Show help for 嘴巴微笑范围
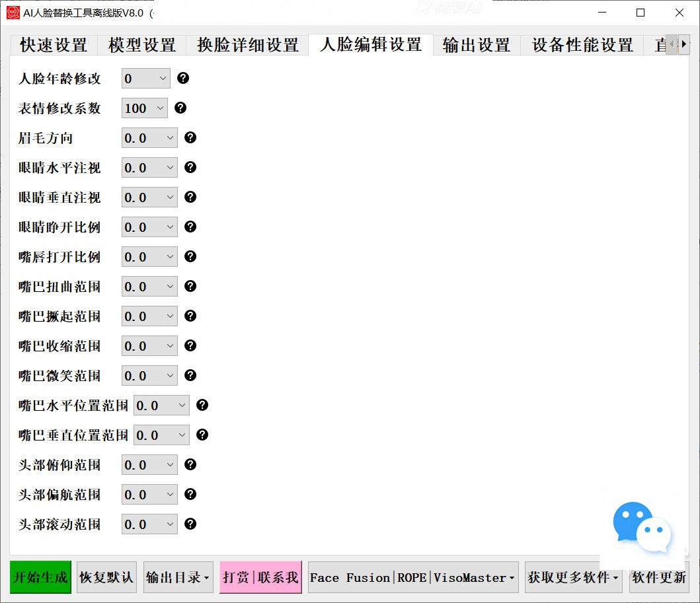The image size is (700, 603). point(190,376)
